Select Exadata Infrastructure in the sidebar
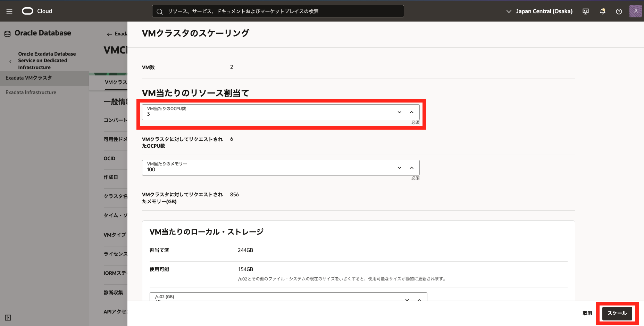 pos(31,92)
